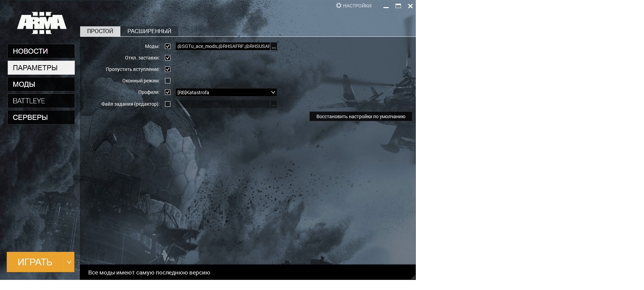Browse for mission file with ellipsis button

pos(274,104)
